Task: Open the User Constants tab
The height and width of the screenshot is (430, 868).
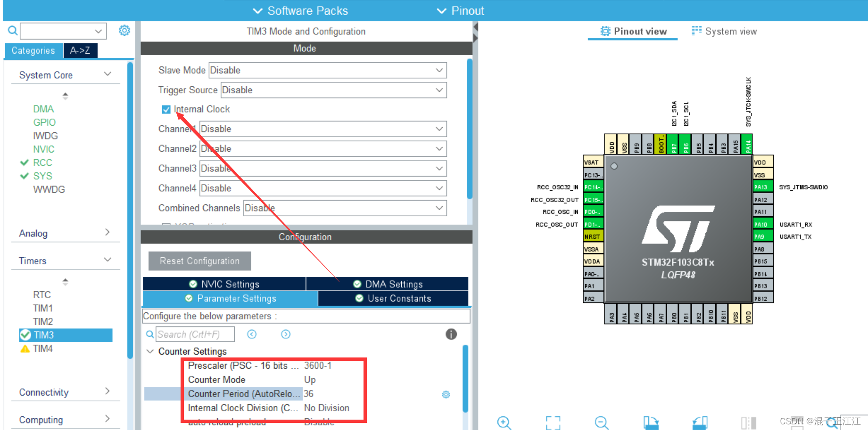Action: 393,298
